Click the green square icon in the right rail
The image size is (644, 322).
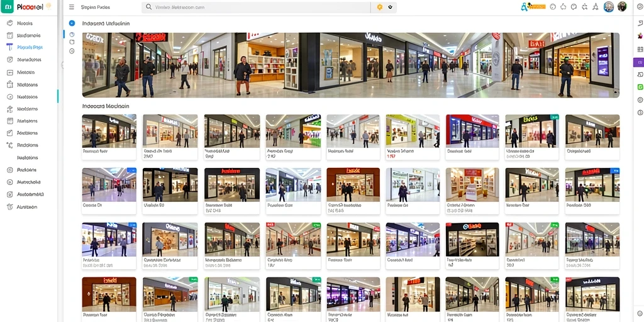pyautogui.click(x=640, y=87)
